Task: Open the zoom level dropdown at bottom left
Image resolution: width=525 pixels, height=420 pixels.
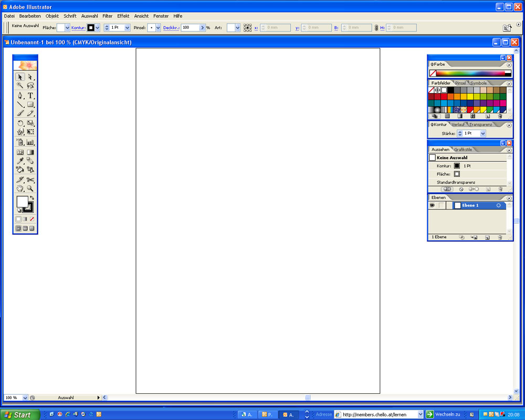Action: pyautogui.click(x=25, y=398)
